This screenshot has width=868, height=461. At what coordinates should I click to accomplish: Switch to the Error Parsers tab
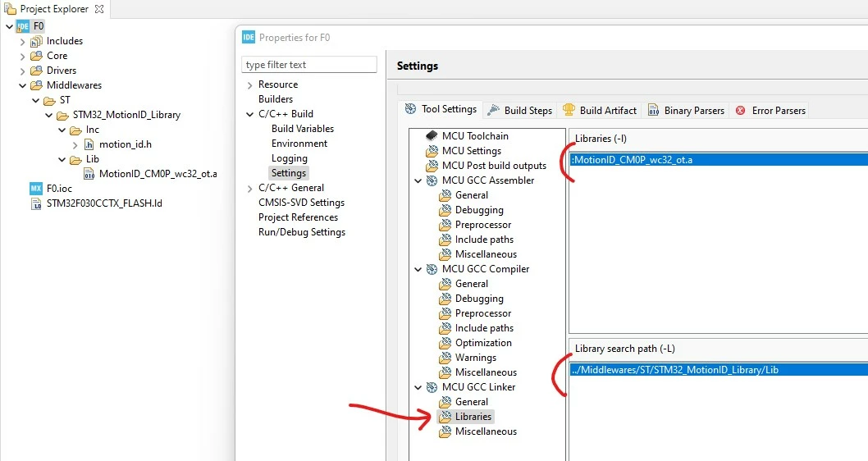pyautogui.click(x=770, y=110)
